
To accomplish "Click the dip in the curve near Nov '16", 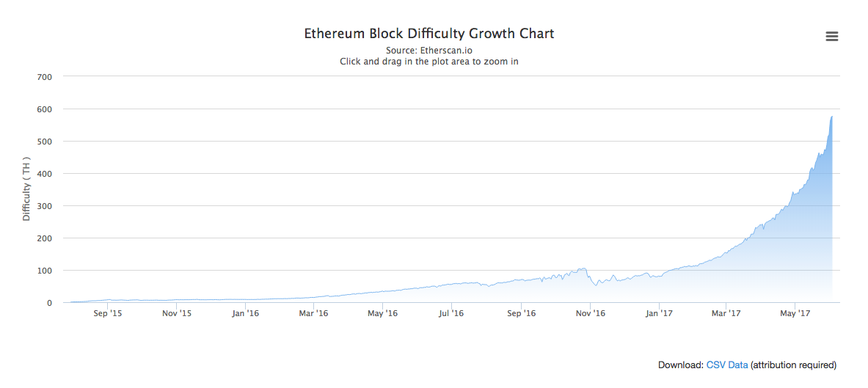I will [x=597, y=285].
